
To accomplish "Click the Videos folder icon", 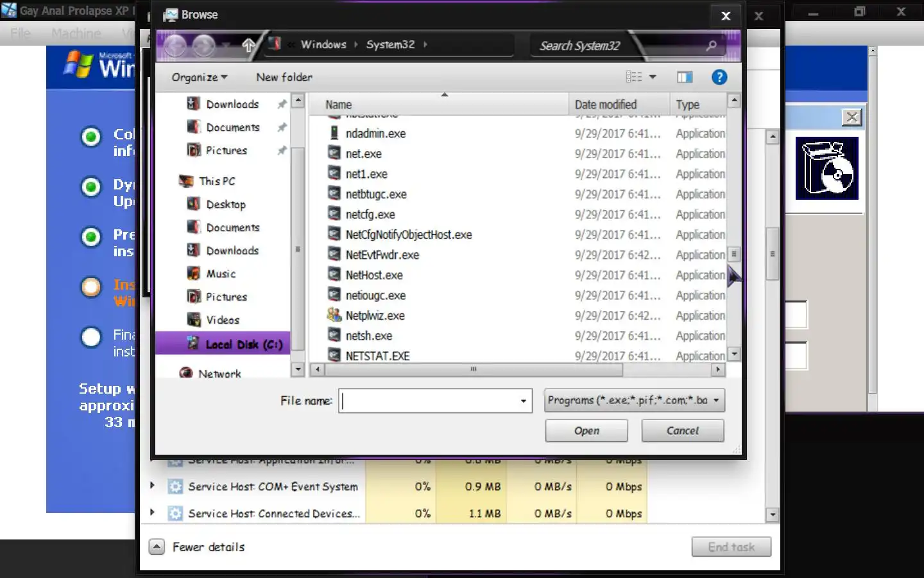I will (193, 319).
